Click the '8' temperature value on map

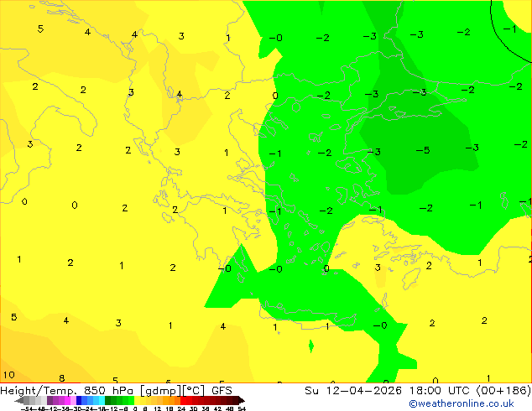[62, 378]
